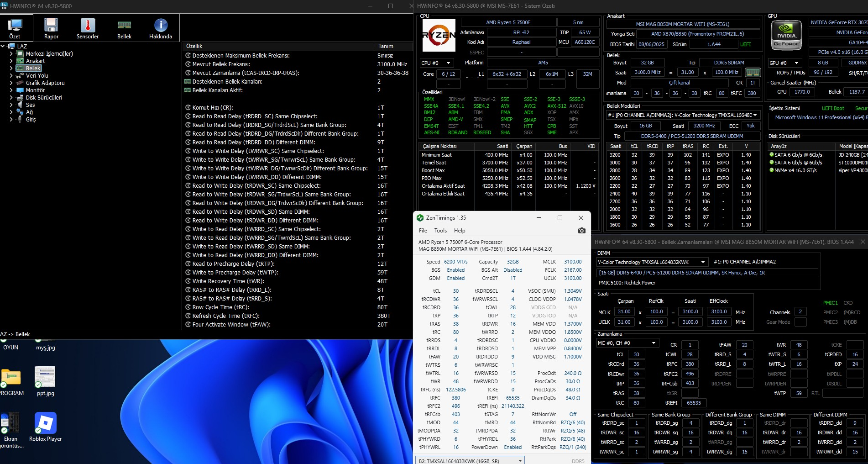Click the SATA 6 Gb/s JD 240GB drive entry
Viewport: 868px width, 464px height.
pos(818,155)
